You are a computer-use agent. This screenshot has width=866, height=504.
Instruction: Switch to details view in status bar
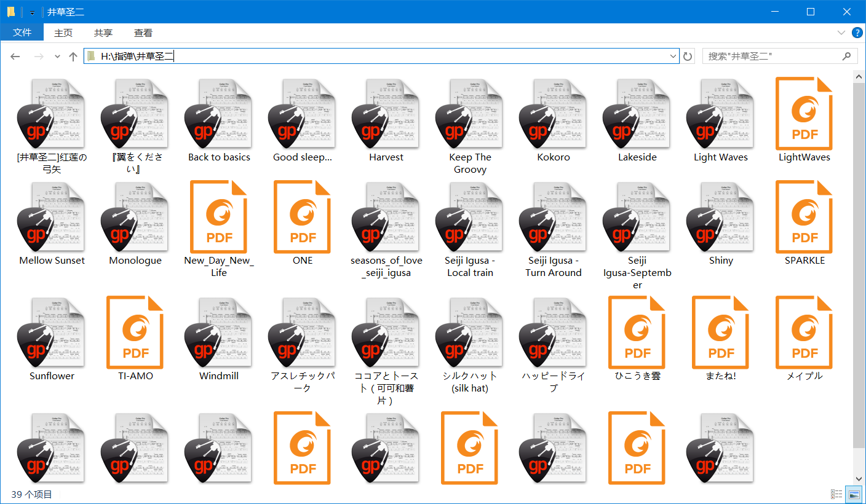[836, 494]
